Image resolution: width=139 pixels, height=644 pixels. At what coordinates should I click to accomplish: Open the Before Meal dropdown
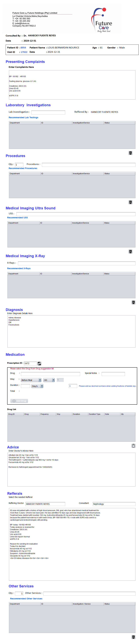tap(31, 380)
